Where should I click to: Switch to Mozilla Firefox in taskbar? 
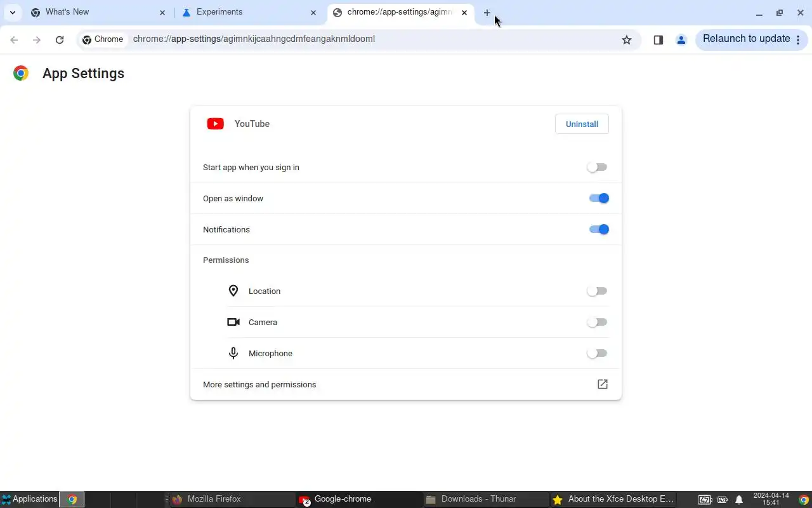pyautogui.click(x=232, y=500)
